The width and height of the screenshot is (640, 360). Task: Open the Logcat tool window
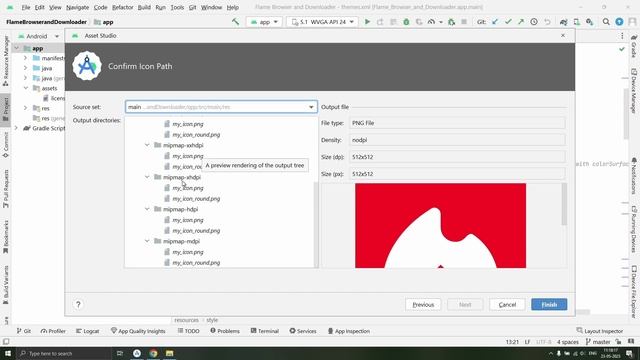[87, 331]
